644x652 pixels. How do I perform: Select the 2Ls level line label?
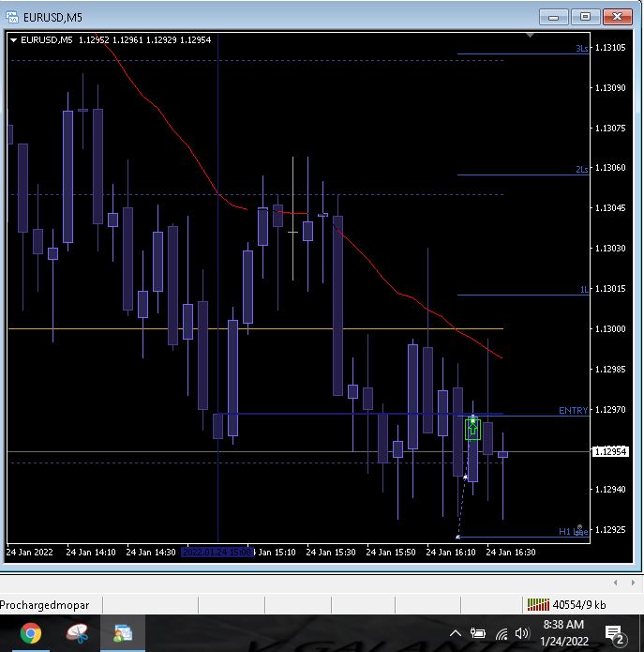582,169
